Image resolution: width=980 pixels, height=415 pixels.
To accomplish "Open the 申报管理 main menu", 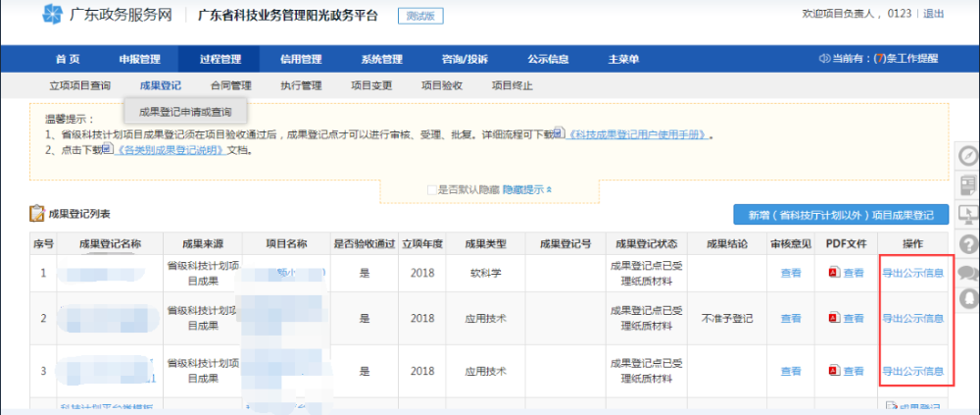I will coord(139,59).
